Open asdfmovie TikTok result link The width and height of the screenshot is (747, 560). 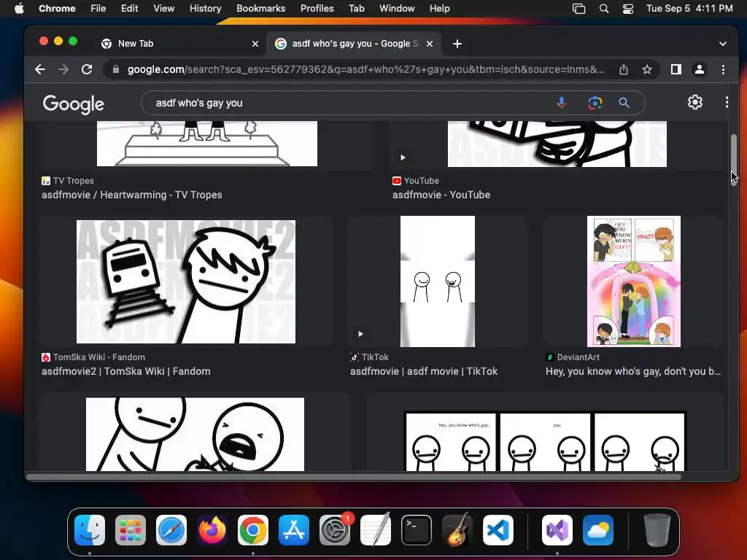tap(424, 371)
